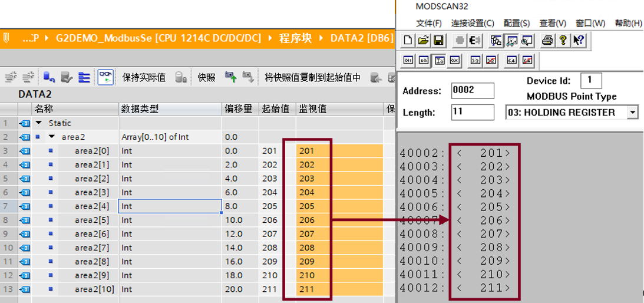Select the area2[10] row name

tap(94, 289)
